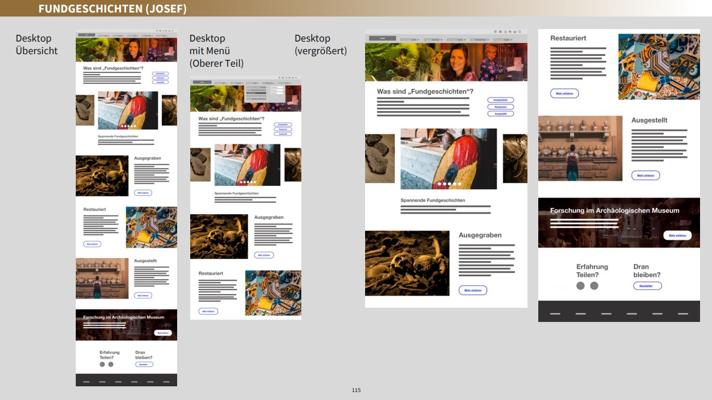Click the right preview image in the enlarged carousel
Screen dimensions: 712x400
[514, 158]
